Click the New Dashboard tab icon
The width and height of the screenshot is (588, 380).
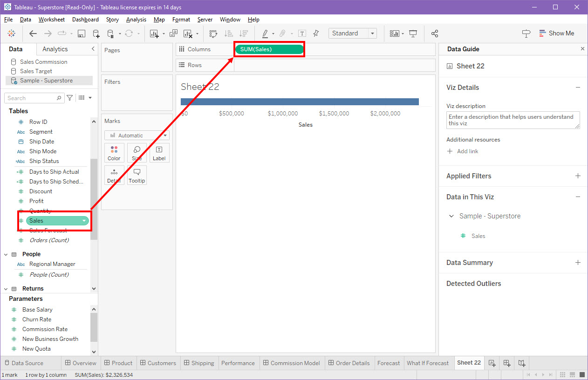(x=507, y=363)
